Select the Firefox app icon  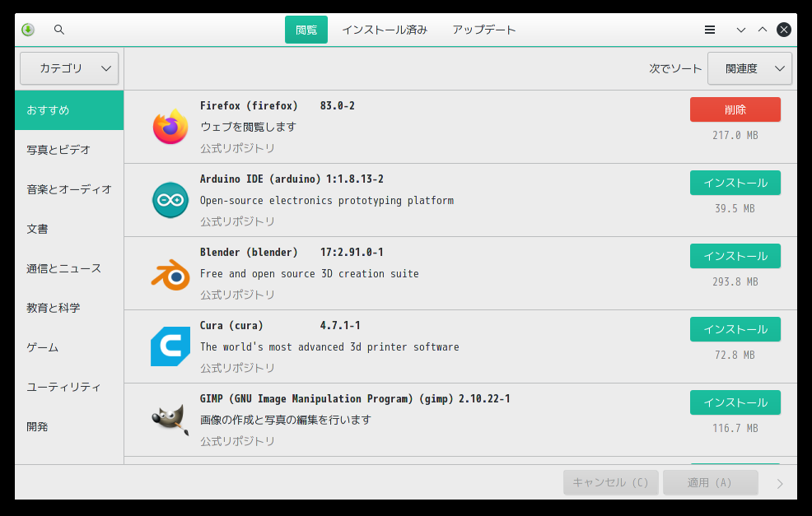click(x=170, y=127)
